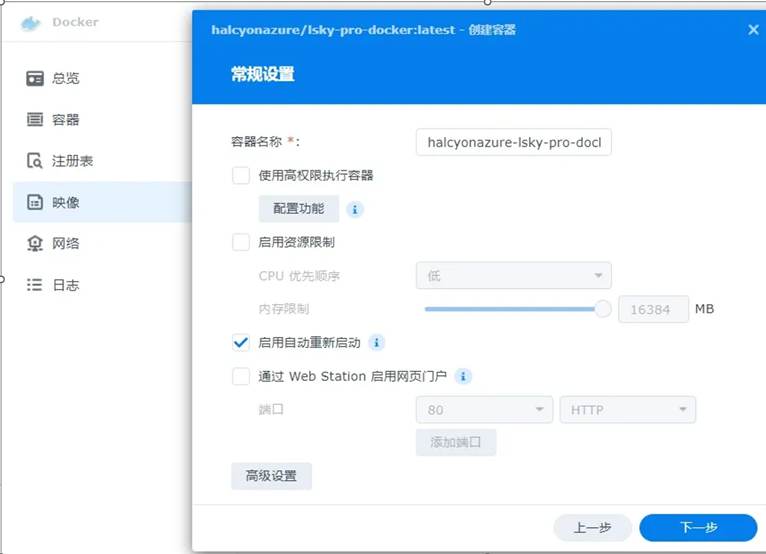Screen dimensions: 766x554
Task: Click the 注册表 registry search icon
Action: [x=35, y=161]
